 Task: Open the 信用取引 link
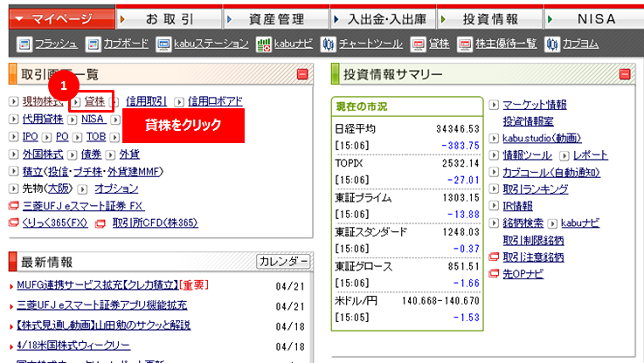point(146,101)
